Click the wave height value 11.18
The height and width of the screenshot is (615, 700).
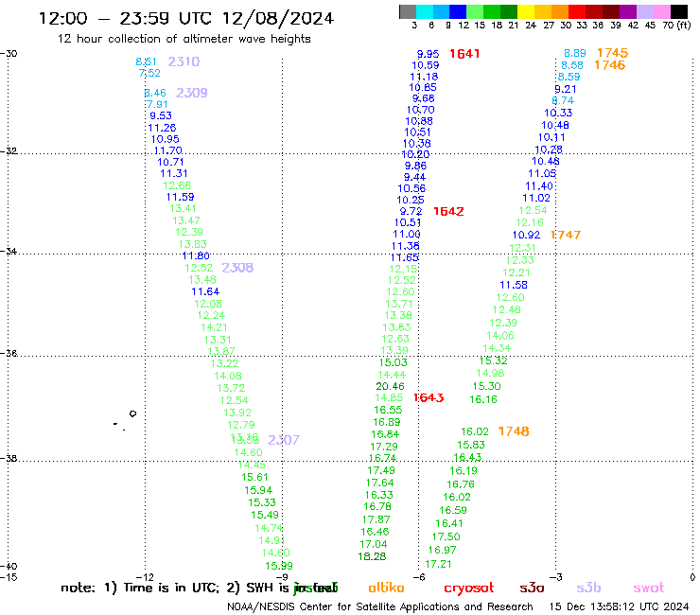coord(424,77)
